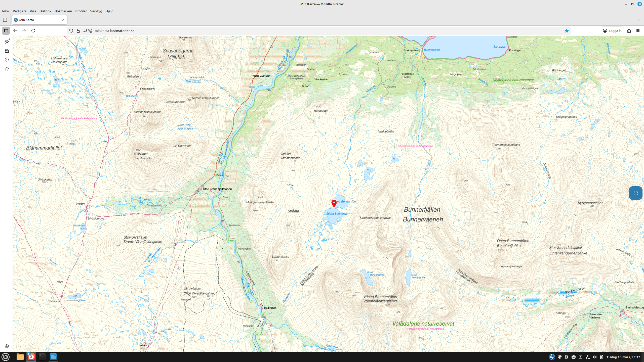Open the tracking protection shield icon

coord(71,31)
